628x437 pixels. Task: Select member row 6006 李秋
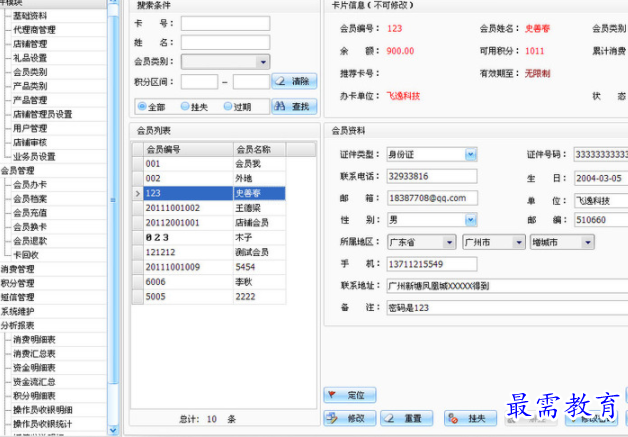pos(209,282)
